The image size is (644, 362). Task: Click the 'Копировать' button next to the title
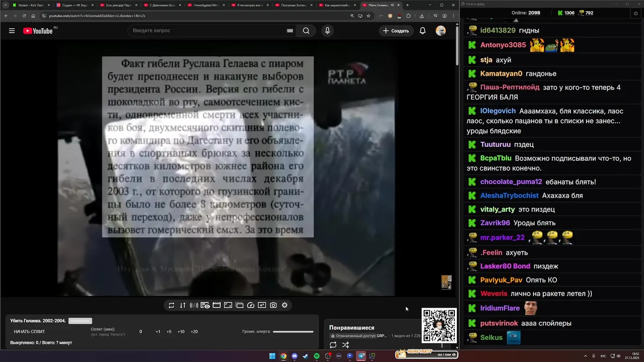(x=80, y=321)
